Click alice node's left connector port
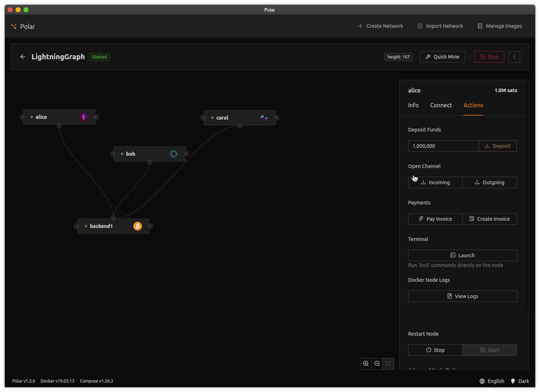 pyautogui.click(x=23, y=117)
